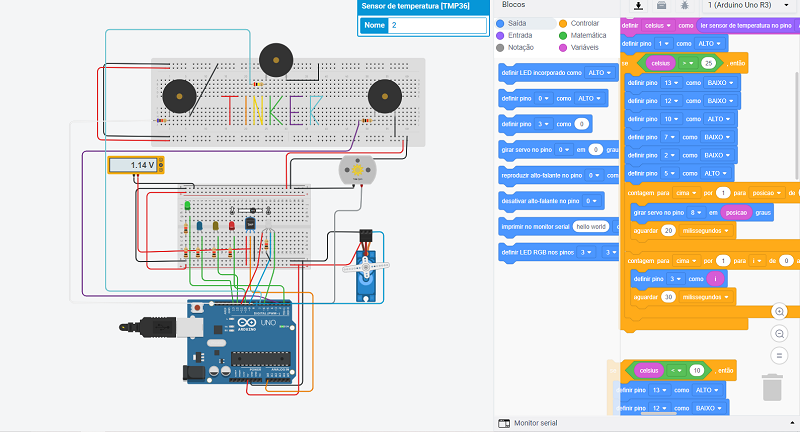Select the right piezo buzzer
Viewport: 800px width, 432px height.
point(385,96)
